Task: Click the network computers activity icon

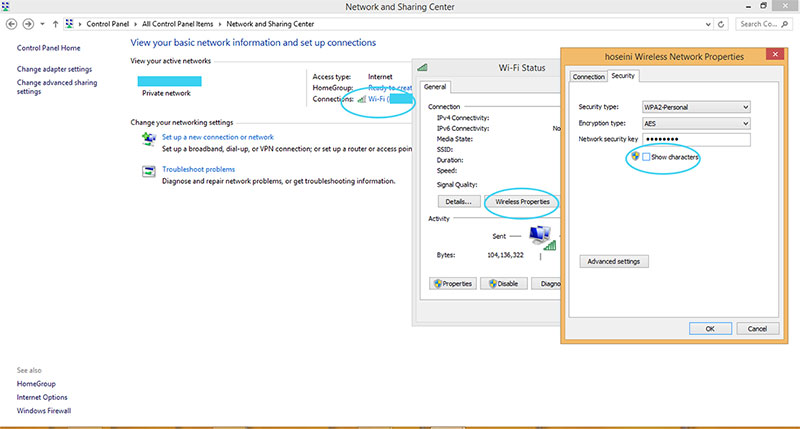Action: [x=541, y=235]
